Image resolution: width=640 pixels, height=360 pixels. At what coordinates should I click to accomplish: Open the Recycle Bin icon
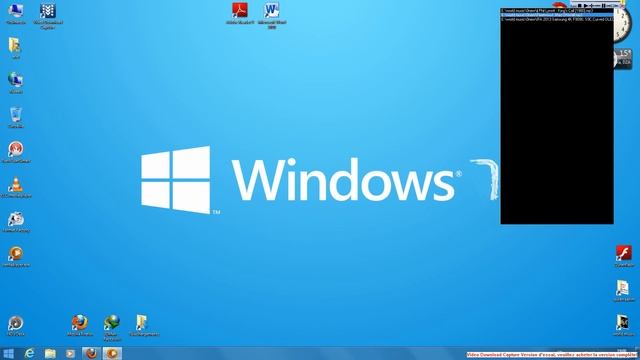16,118
